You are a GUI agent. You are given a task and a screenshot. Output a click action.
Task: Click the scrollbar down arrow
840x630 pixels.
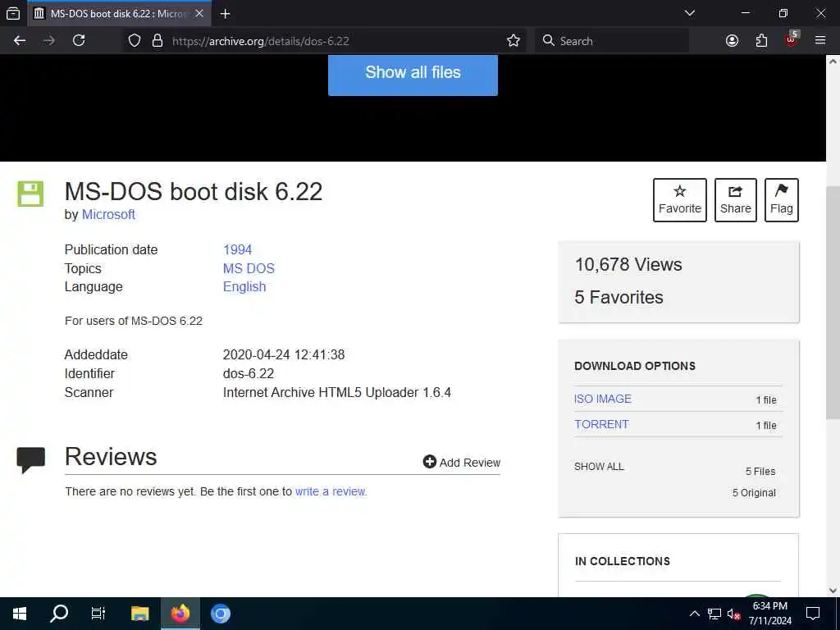point(833,591)
